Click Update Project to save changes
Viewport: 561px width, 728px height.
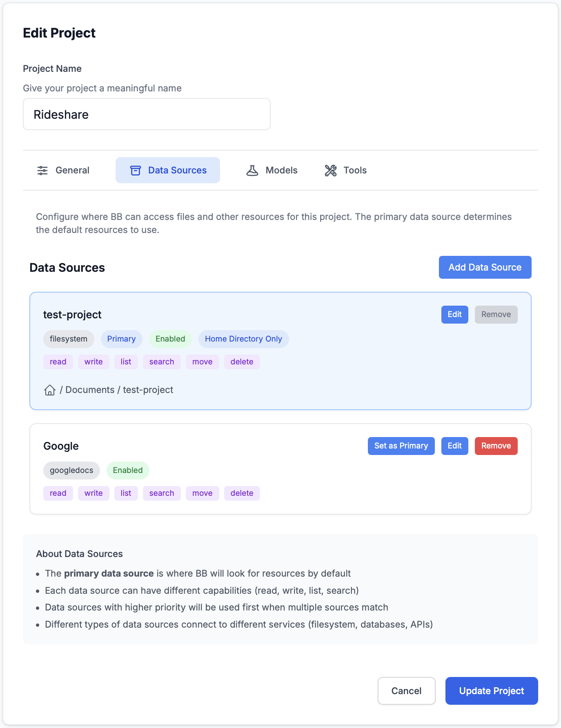491,690
